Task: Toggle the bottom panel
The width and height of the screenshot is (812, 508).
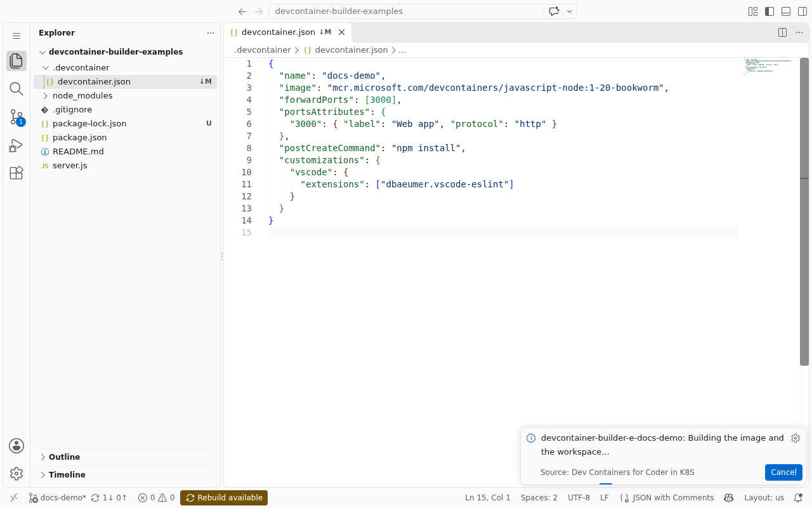Action: coord(786,11)
